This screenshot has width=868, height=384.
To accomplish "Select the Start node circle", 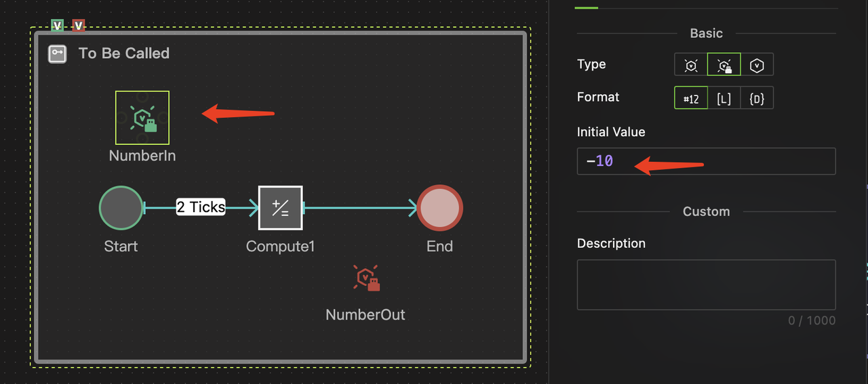I will pyautogui.click(x=121, y=208).
